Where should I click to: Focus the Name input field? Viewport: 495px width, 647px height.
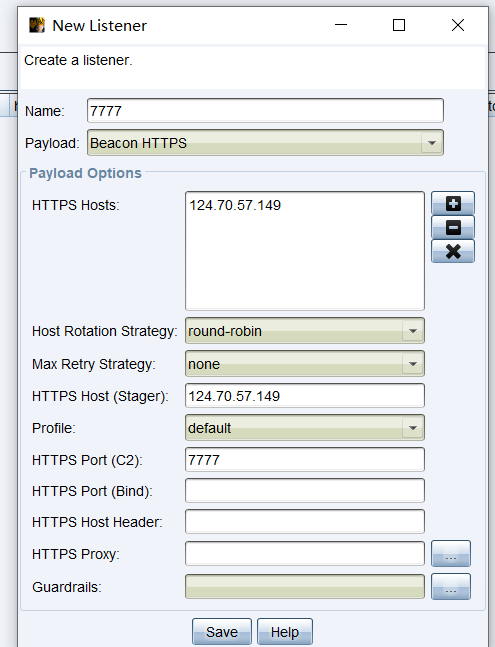click(x=265, y=111)
